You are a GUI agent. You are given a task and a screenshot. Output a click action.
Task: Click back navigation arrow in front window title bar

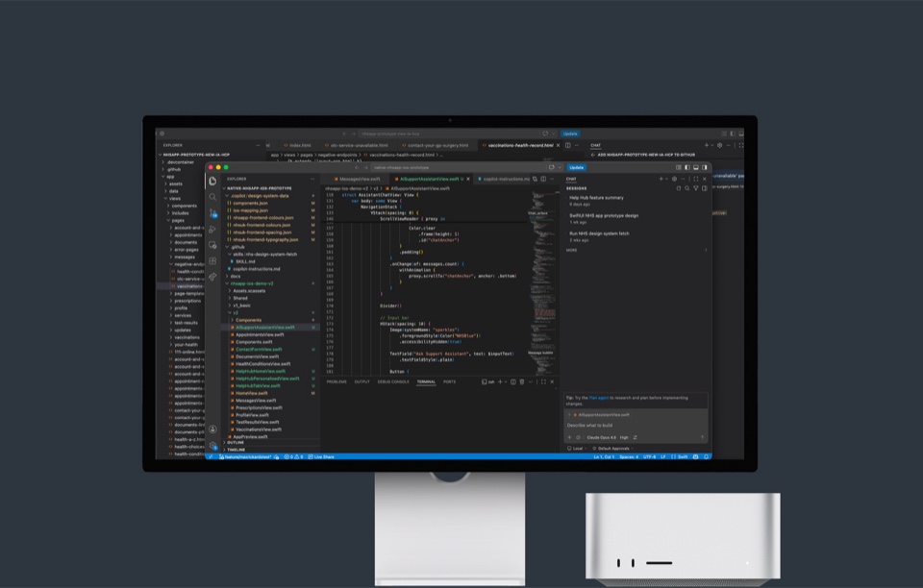click(356, 167)
